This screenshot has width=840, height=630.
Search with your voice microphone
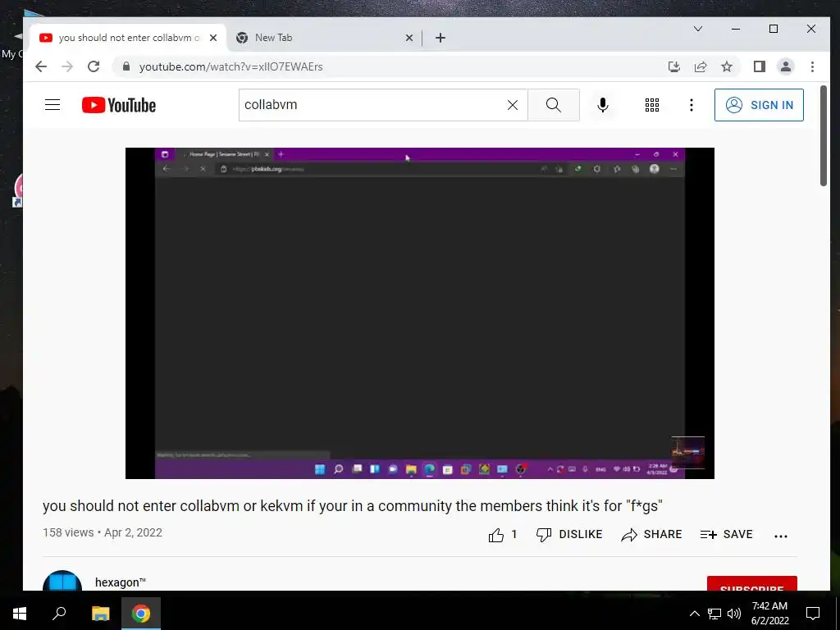(603, 105)
